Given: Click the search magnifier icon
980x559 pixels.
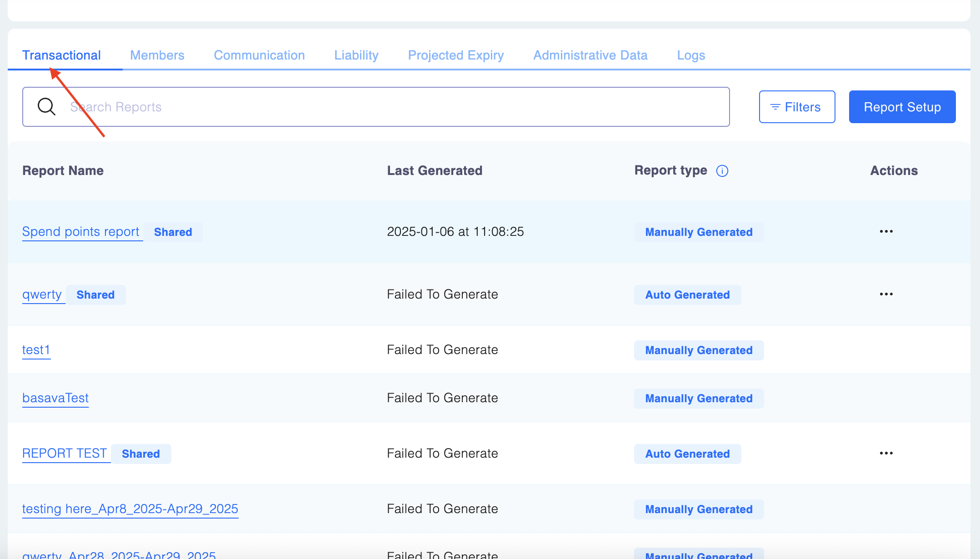Looking at the screenshot, I should coord(46,107).
